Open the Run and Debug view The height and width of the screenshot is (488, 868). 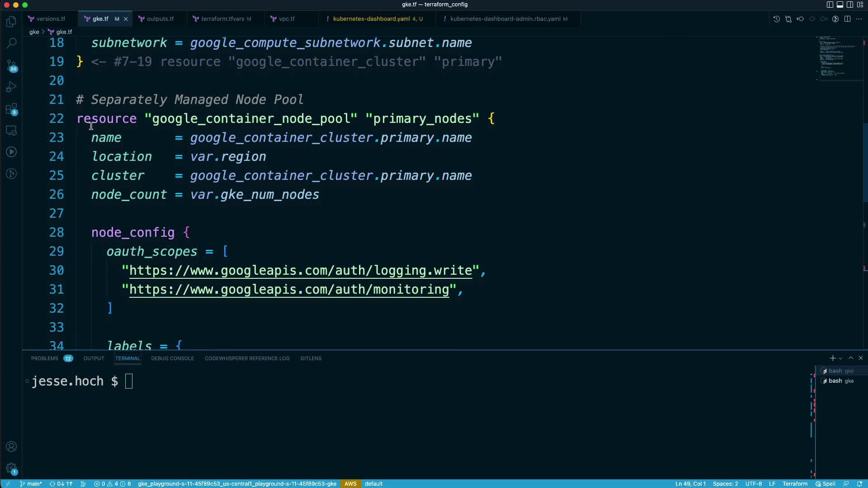11,87
